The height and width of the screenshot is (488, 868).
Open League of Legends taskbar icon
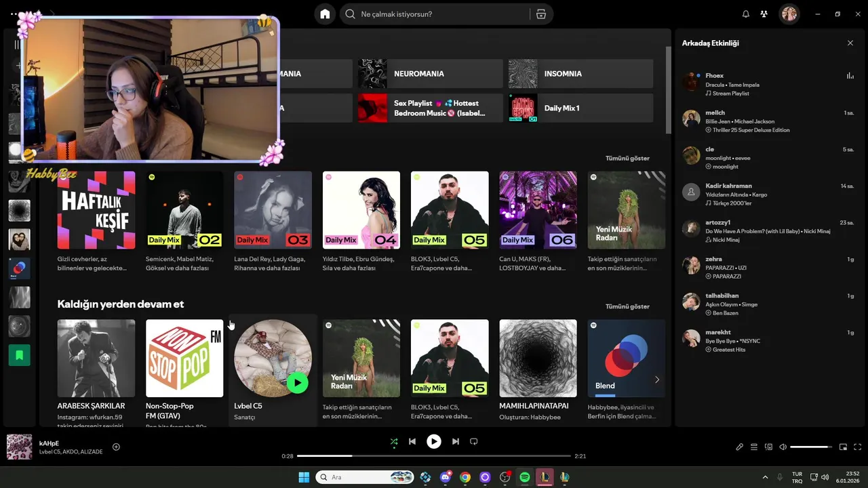coord(544,477)
